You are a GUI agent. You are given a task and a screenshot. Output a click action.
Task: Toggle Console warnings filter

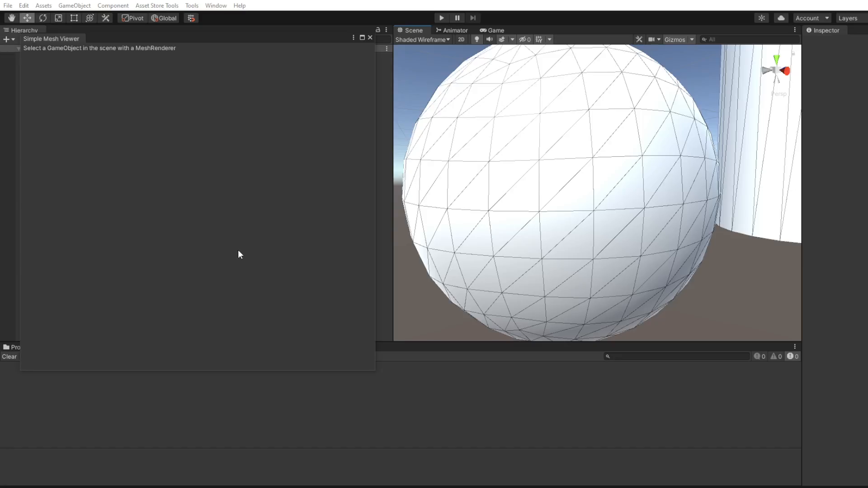pos(776,357)
